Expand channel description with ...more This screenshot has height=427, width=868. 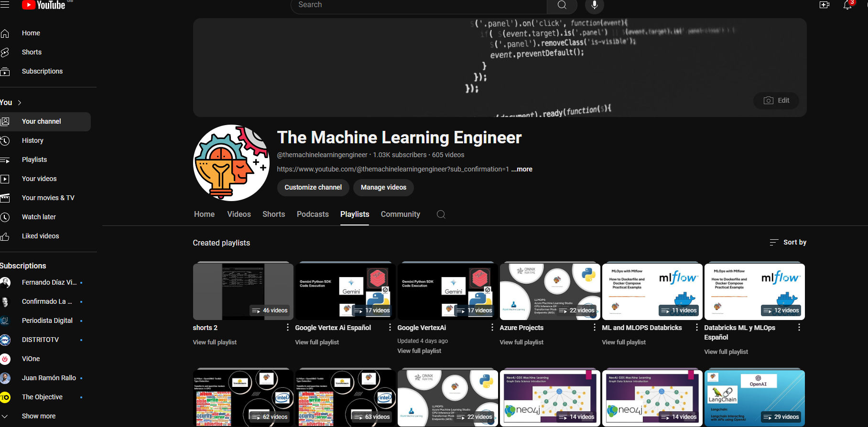pyautogui.click(x=521, y=169)
